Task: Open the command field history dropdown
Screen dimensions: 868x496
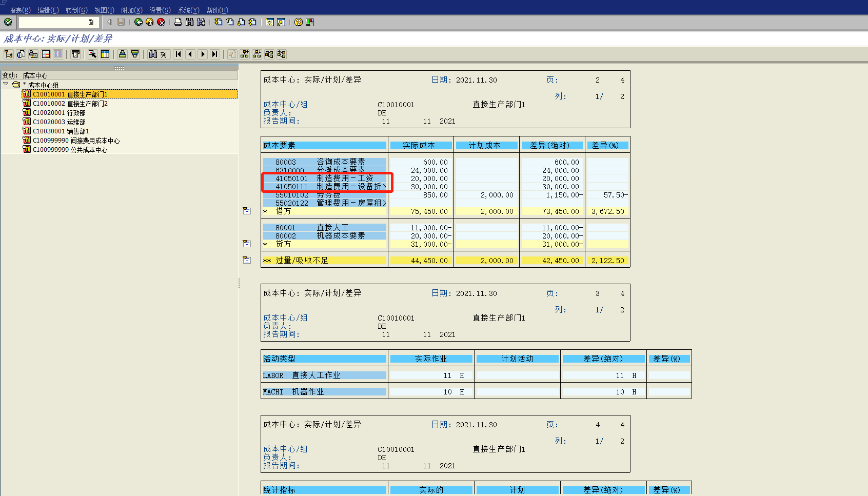Action: (x=91, y=22)
